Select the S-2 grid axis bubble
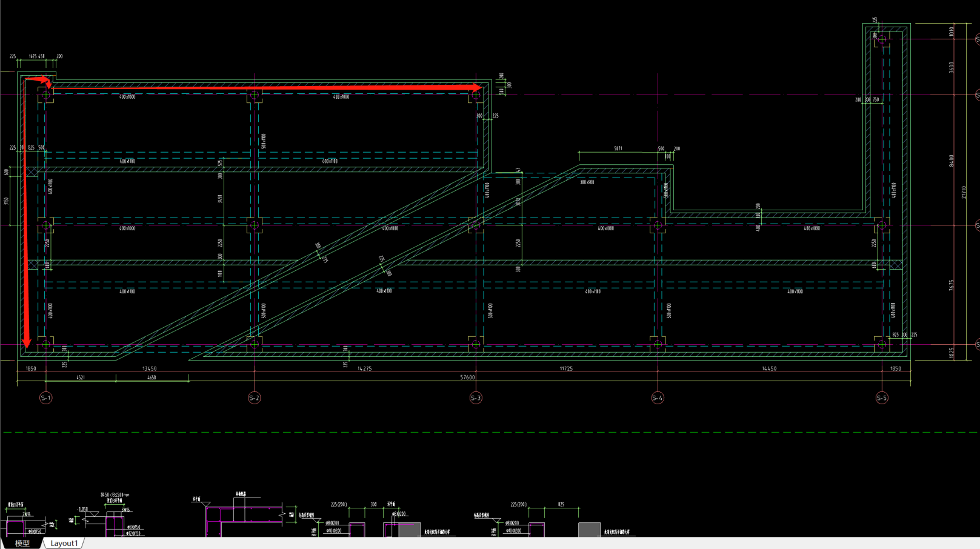 pyautogui.click(x=255, y=398)
